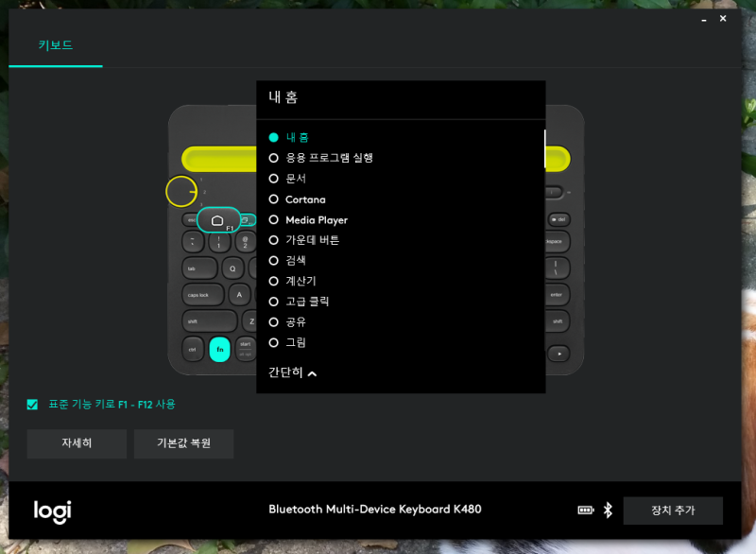
Task: Click the right shift key on keyboard image
Action: pos(558,321)
